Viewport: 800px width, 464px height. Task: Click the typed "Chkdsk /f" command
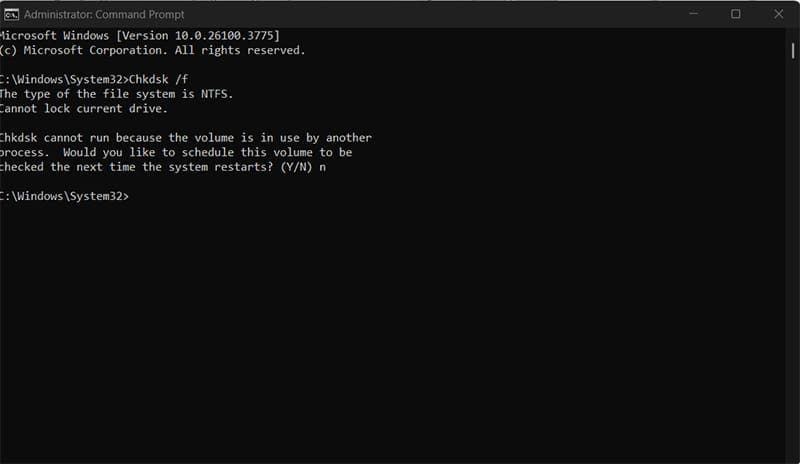[164, 79]
